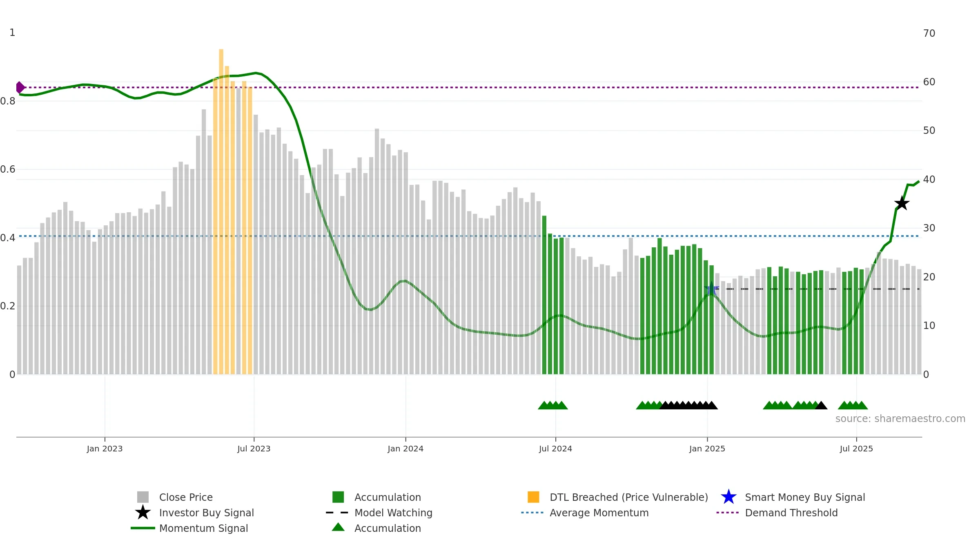Click black triangle markers near Jan 2025
The height and width of the screenshot is (551, 980).
point(688,405)
